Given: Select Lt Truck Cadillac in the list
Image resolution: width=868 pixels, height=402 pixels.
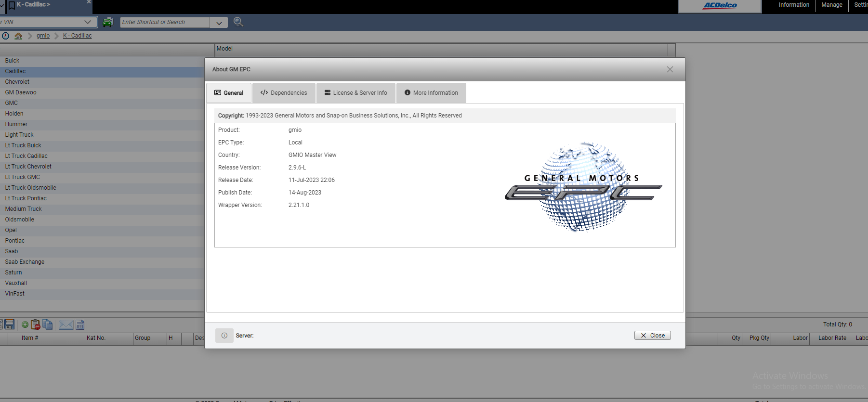Looking at the screenshot, I should click(x=102, y=156).
